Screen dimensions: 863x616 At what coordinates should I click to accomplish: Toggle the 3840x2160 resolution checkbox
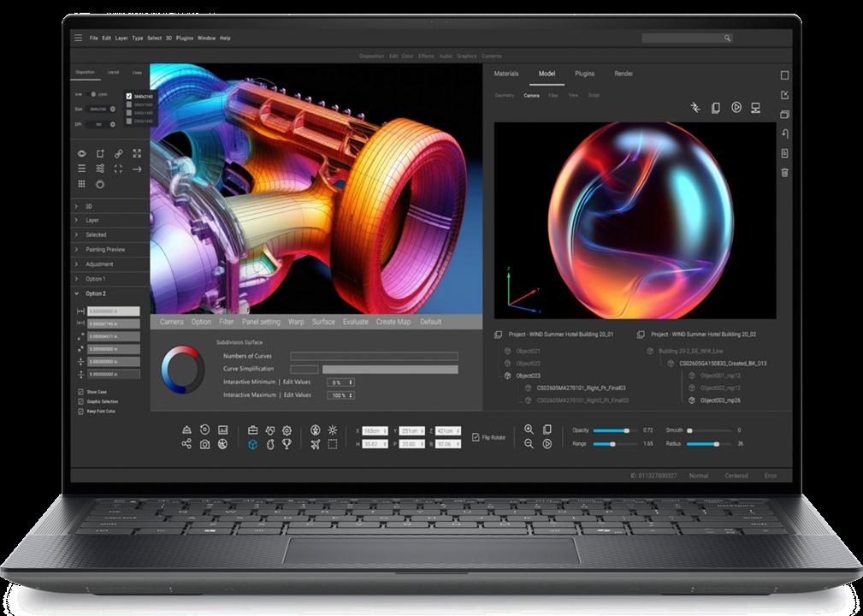pyautogui.click(x=129, y=97)
